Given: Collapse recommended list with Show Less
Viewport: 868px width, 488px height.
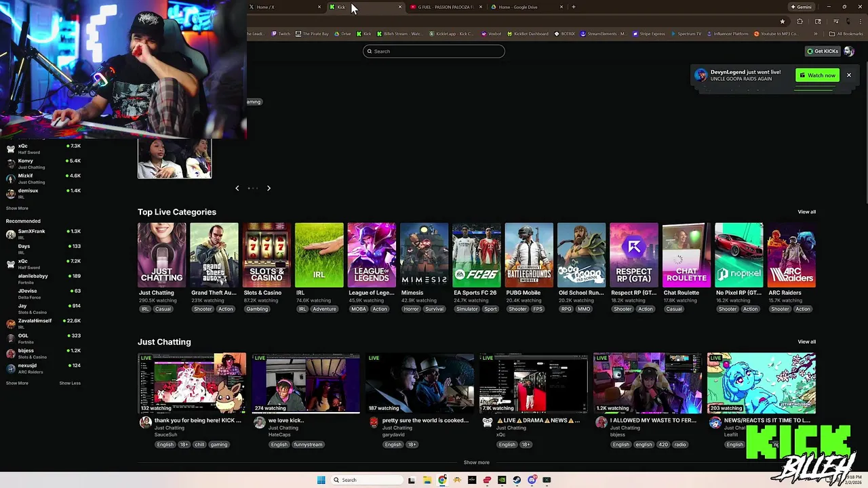Looking at the screenshot, I should [70, 383].
